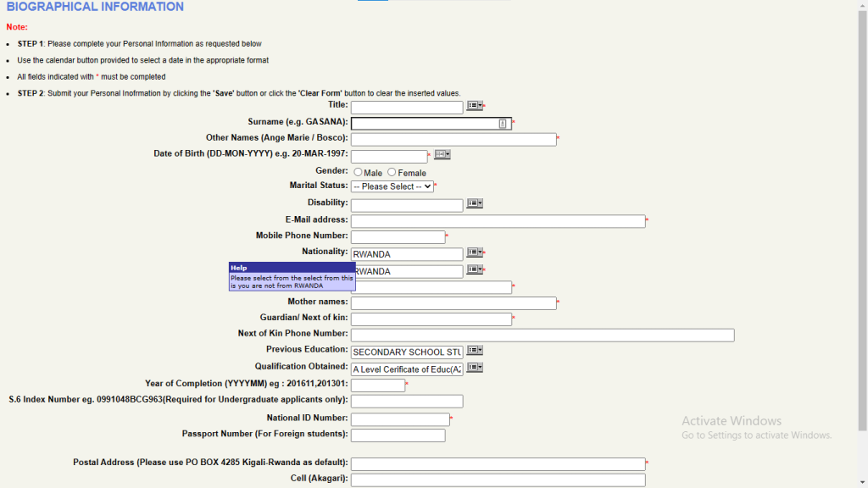Click the Year of Completion field

377,384
